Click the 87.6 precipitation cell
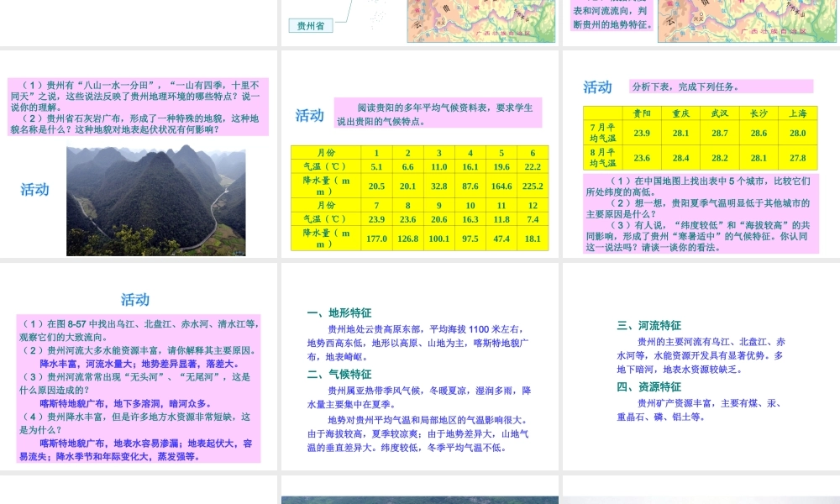840x504 pixels. [x=470, y=186]
